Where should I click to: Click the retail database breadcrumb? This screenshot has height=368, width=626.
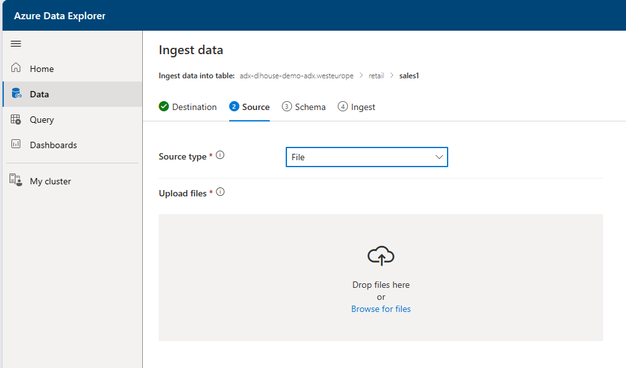376,75
